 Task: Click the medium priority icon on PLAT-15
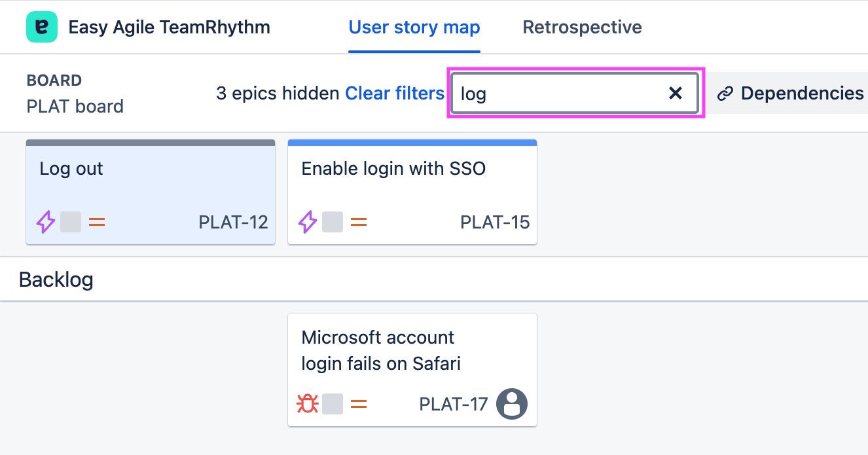(x=359, y=223)
